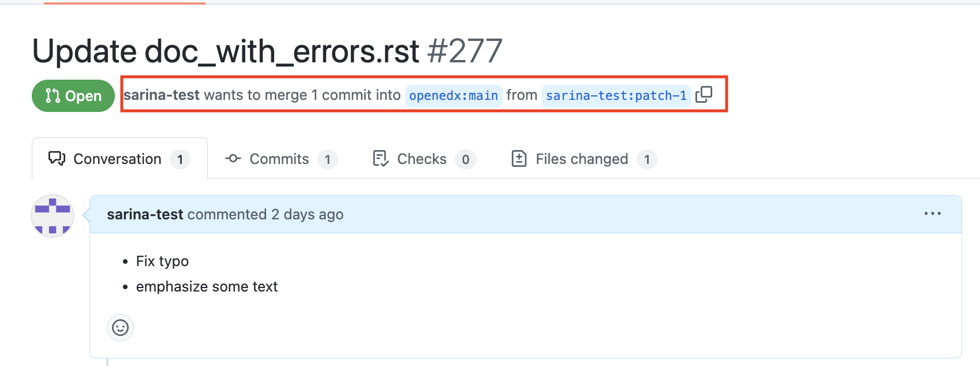Open the smiley emoji reaction picker
The image size is (980, 366).
coord(120,327)
